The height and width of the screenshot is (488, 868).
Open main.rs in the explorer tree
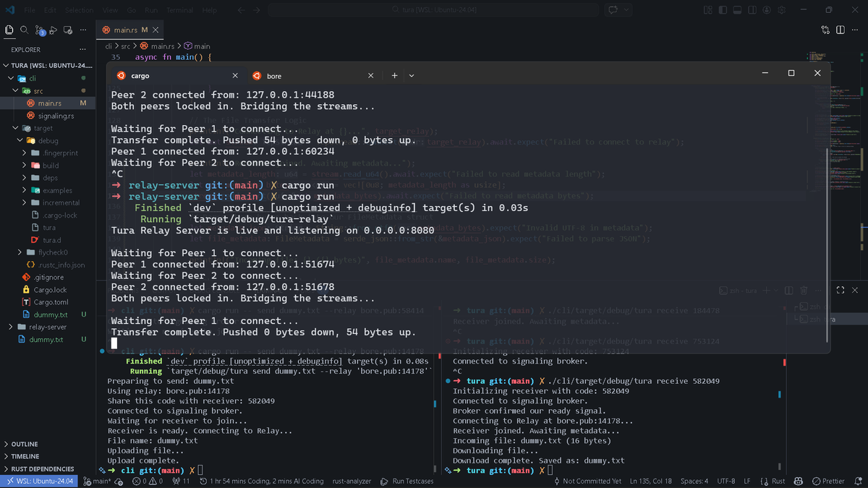(x=48, y=103)
